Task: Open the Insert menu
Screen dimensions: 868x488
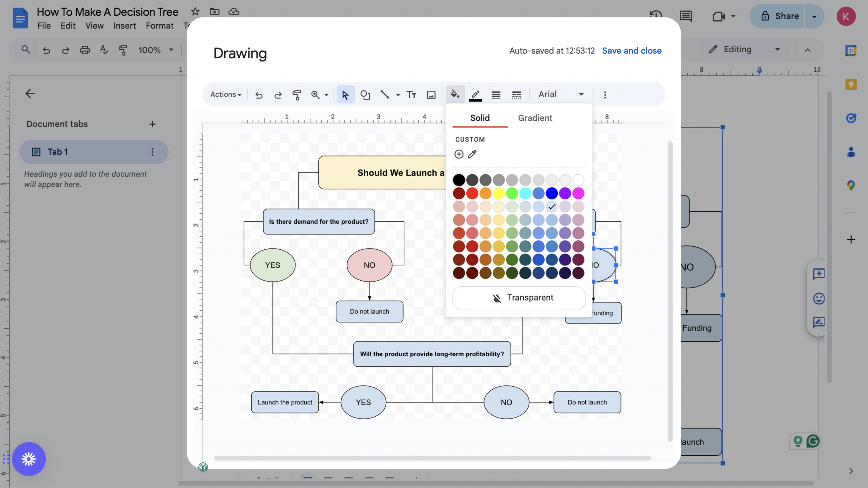Action: click(x=124, y=26)
